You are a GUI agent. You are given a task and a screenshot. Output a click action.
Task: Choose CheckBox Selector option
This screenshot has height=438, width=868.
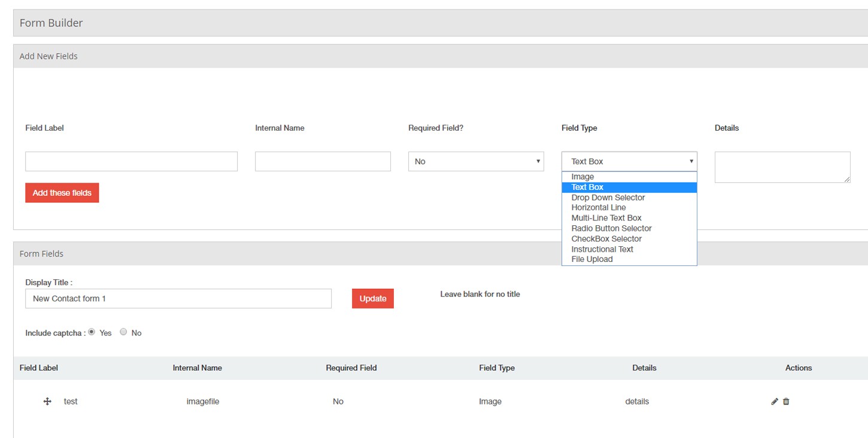coord(606,239)
